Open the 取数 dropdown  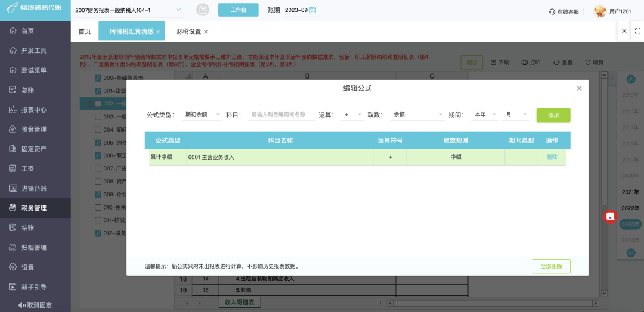[417, 115]
